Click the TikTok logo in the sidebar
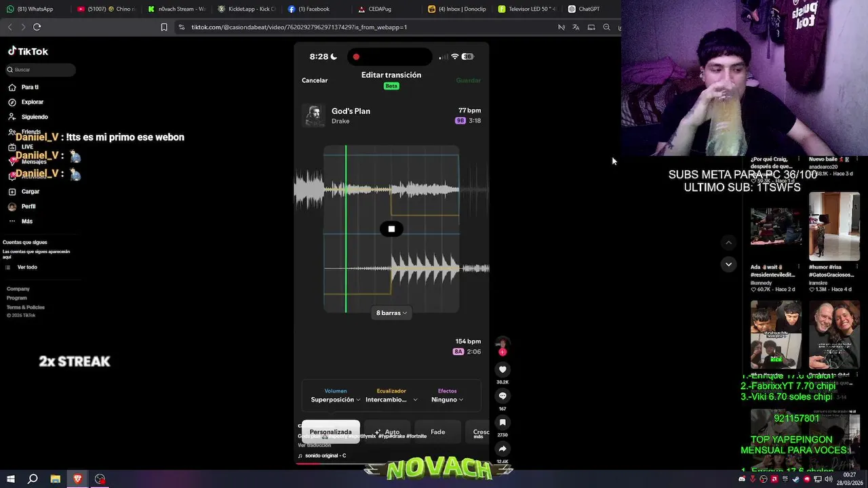Image resolution: width=868 pixels, height=488 pixels. (x=28, y=52)
